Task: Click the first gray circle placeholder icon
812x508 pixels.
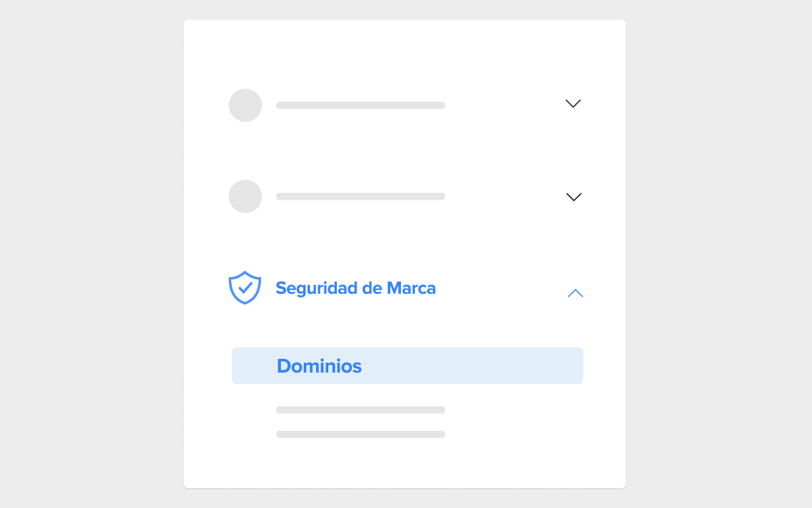Action: coord(246,105)
